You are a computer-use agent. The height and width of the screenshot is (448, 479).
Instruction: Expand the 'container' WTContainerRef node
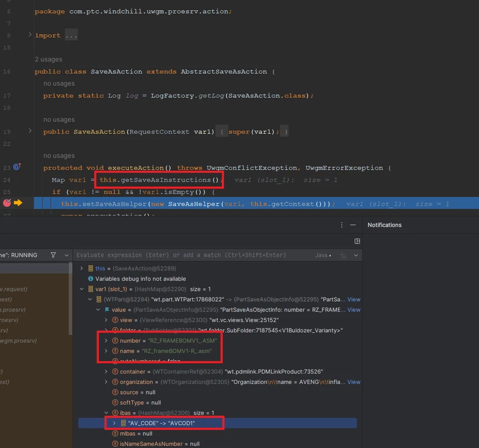106,371
